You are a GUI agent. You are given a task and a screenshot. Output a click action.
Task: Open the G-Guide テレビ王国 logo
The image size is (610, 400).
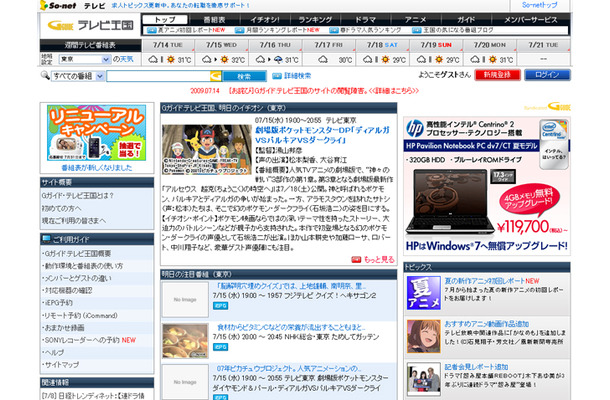point(90,25)
